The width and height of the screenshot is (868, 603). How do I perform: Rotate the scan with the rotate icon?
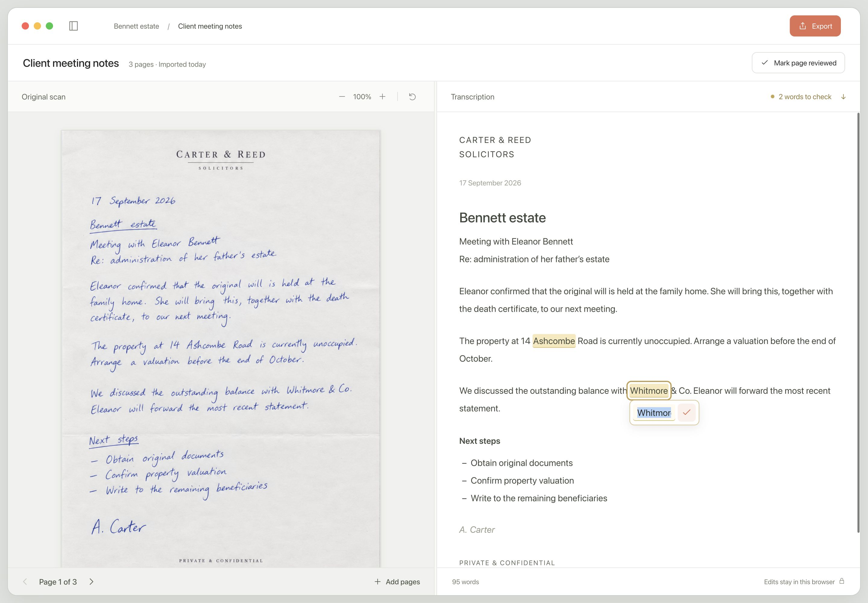[x=412, y=97]
